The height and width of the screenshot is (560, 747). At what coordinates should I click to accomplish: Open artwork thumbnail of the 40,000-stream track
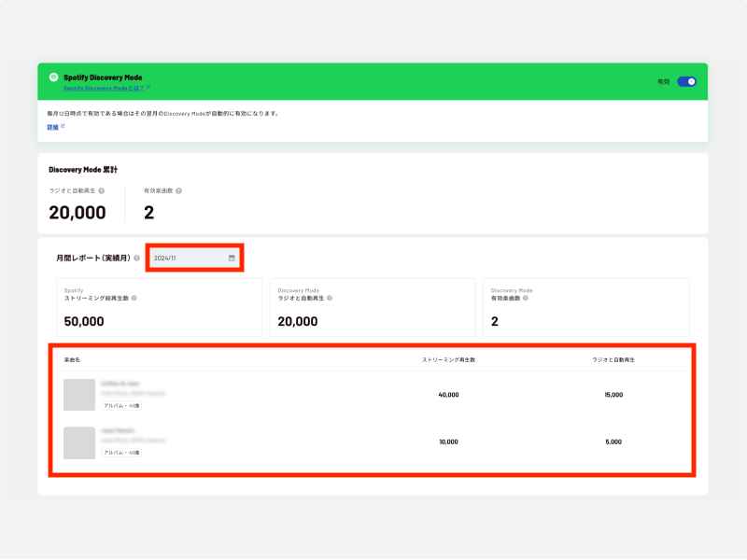[79, 395]
